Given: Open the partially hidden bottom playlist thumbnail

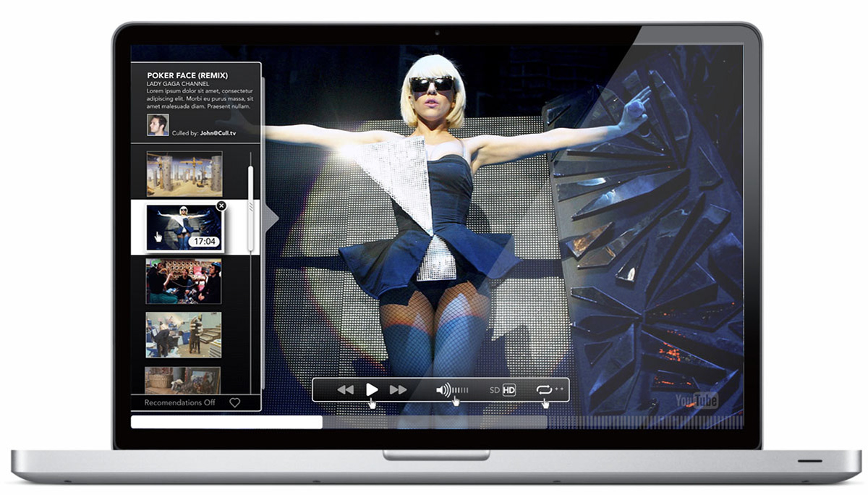Looking at the screenshot, I should (184, 380).
